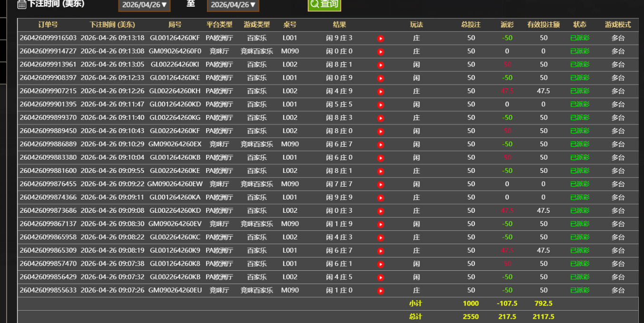Image resolution: width=644 pixels, height=323 pixels.
Task: Click the 总计 total payout 217.5
Action: (x=507, y=317)
